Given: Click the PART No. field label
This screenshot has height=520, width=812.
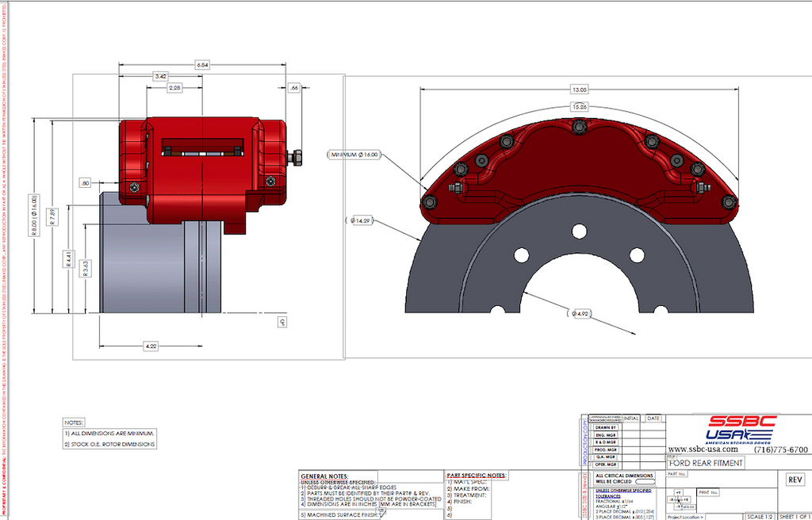Looking at the screenshot, I should pos(677,474).
